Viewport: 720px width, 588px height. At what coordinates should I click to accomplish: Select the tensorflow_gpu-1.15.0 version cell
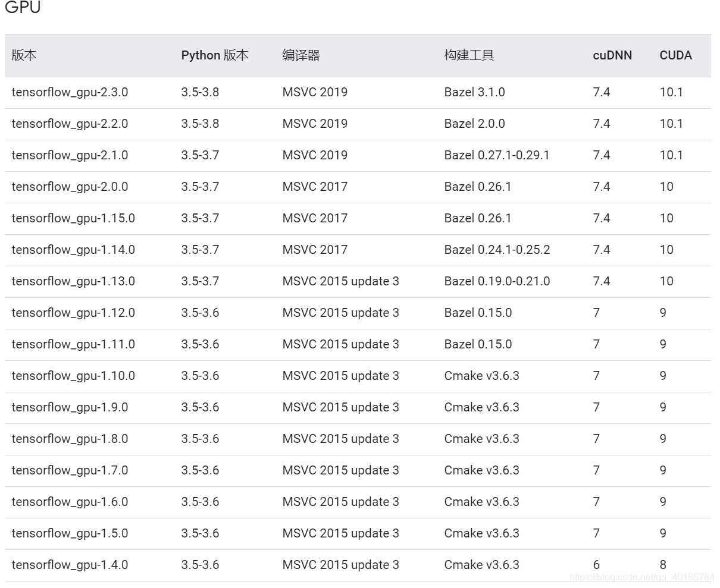(x=73, y=218)
